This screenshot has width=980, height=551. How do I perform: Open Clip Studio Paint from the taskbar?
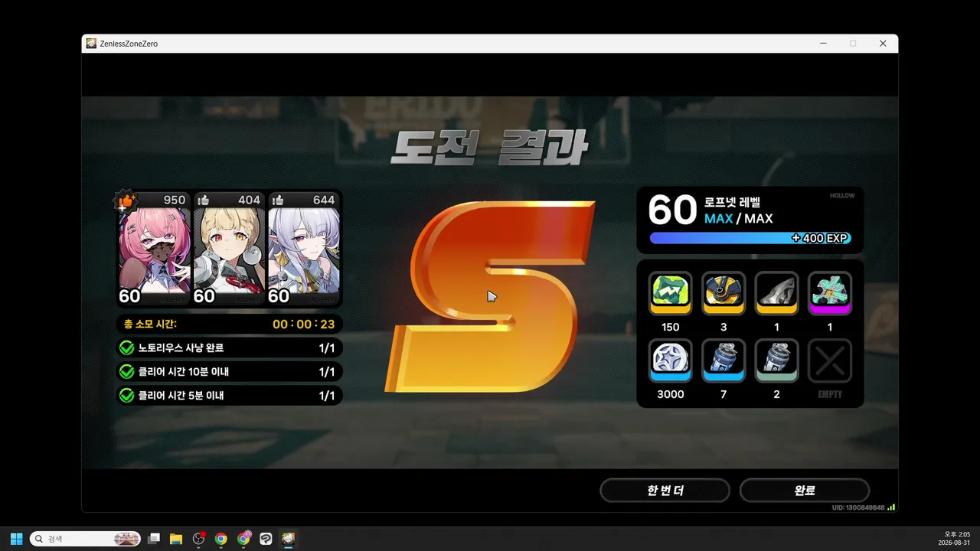coord(266,539)
